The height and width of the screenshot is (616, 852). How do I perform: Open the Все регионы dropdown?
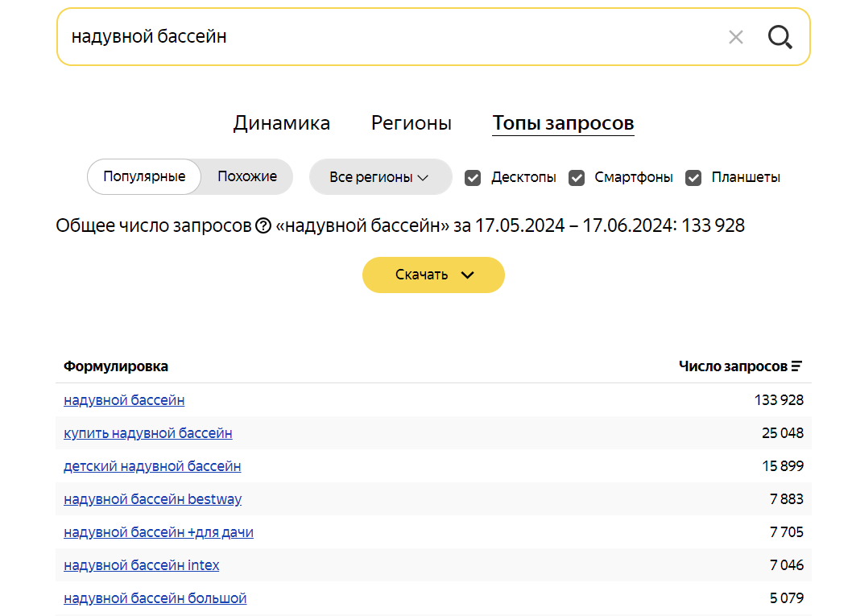click(x=380, y=177)
